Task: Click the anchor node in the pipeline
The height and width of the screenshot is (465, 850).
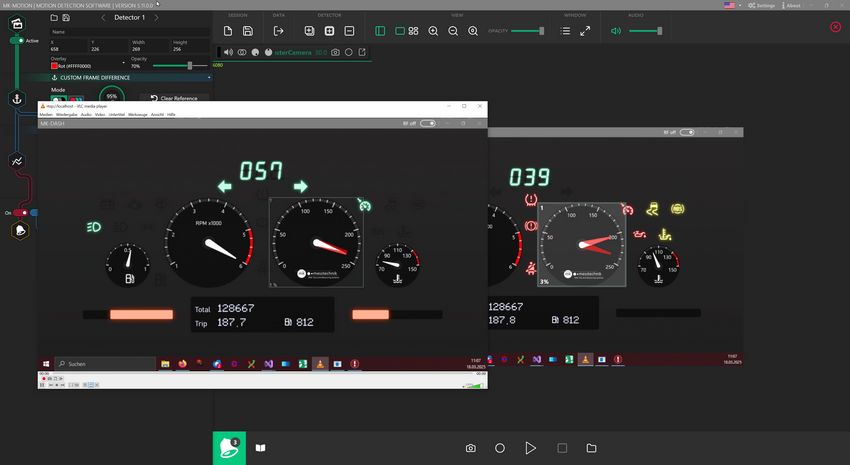Action: pyautogui.click(x=17, y=98)
